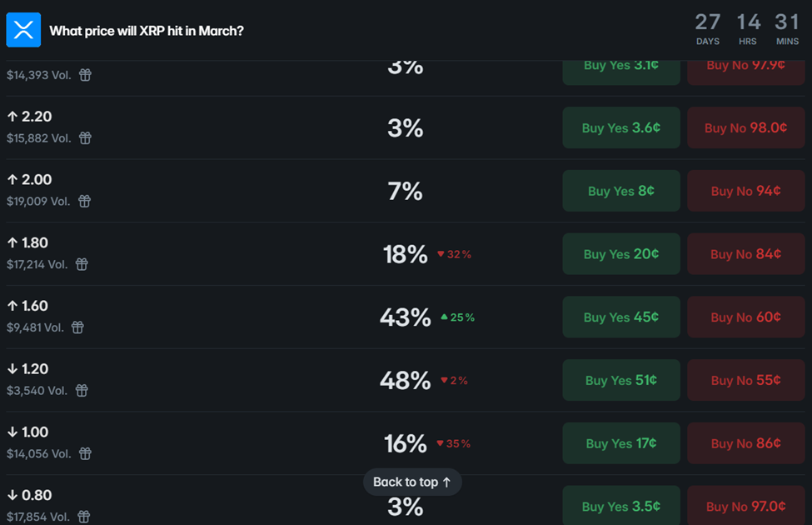Hit Buy No 86¢ for ↓ 1.00
The width and height of the screenshot is (812, 525).
[745, 443]
